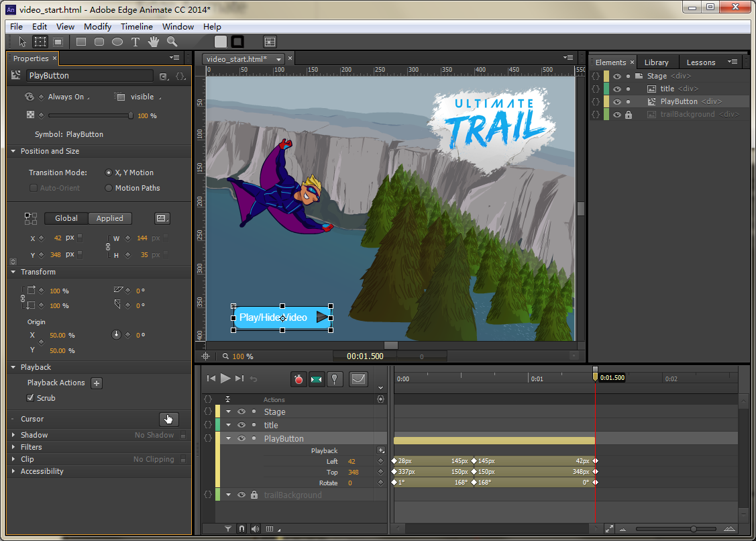Toggle timeline visibility of the PlayButton layer
Screen dimensions: 756x541
241,439
